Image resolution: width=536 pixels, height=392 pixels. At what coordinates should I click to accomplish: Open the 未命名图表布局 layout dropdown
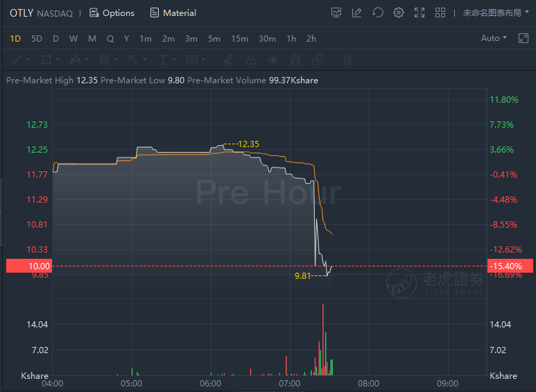(x=496, y=13)
